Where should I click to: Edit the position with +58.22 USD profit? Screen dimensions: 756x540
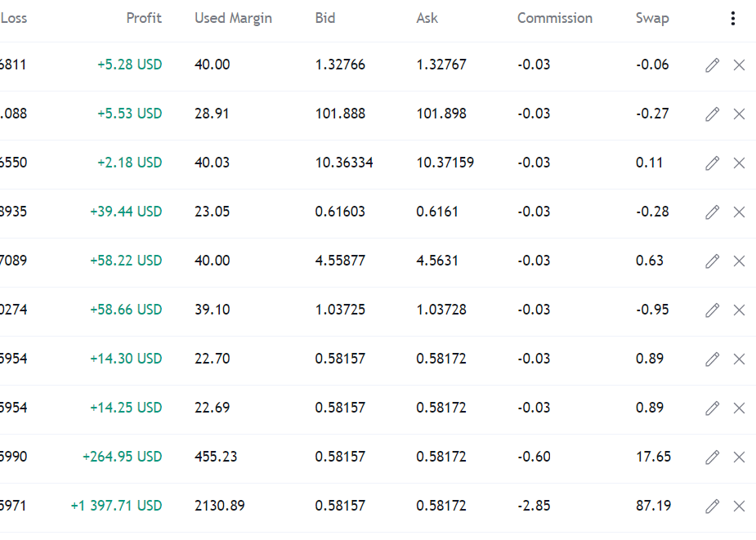click(712, 261)
